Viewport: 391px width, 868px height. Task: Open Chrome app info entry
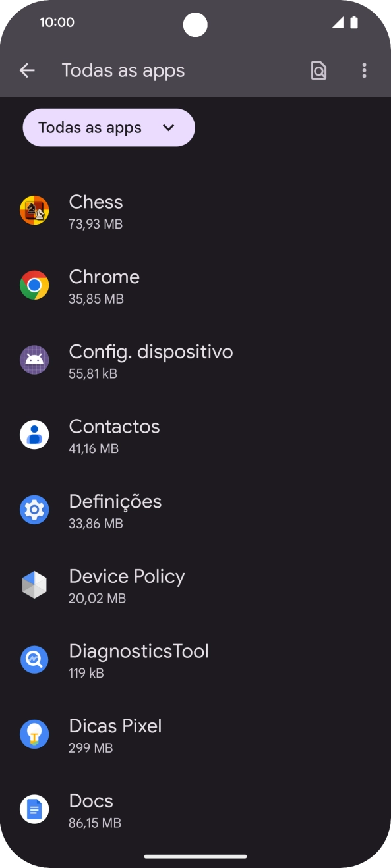click(x=195, y=286)
